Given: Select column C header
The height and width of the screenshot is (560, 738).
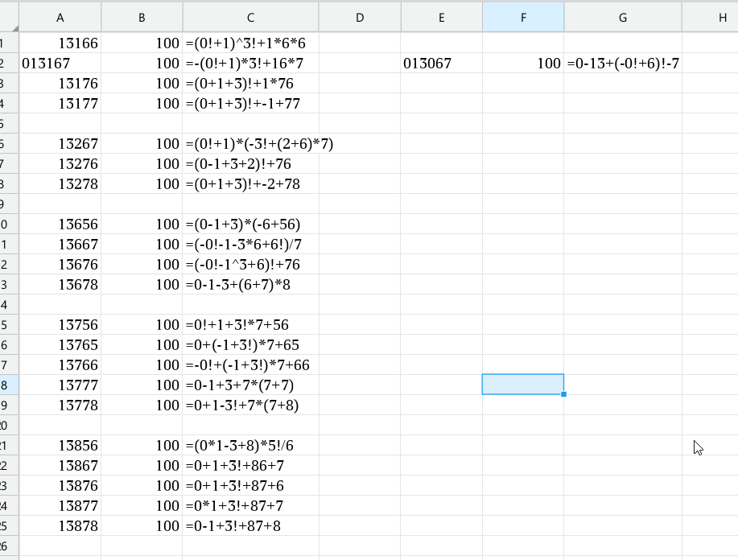Looking at the screenshot, I should click(x=250, y=18).
